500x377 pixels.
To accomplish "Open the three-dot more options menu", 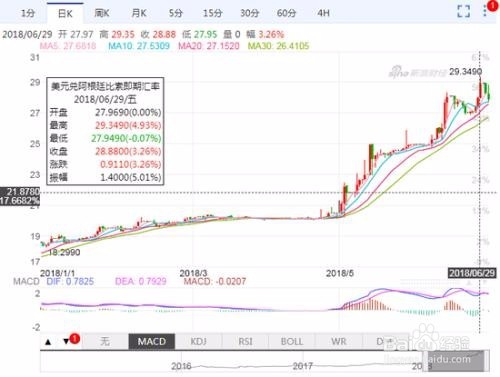I will (485, 11).
